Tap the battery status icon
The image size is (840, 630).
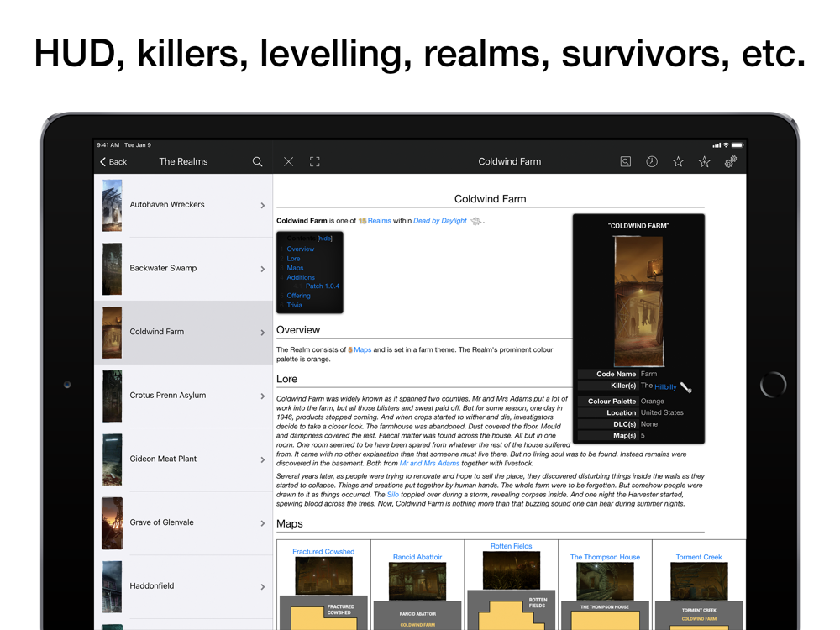pos(738,145)
